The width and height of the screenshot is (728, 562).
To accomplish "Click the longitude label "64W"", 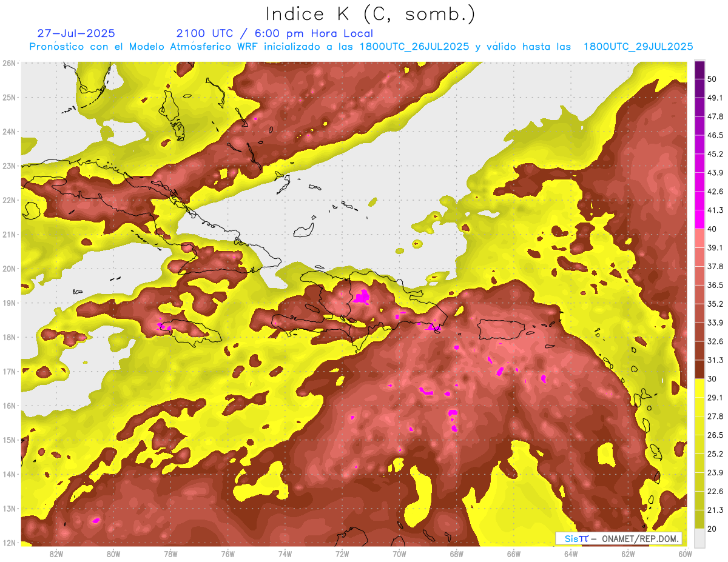I will 571,554.
